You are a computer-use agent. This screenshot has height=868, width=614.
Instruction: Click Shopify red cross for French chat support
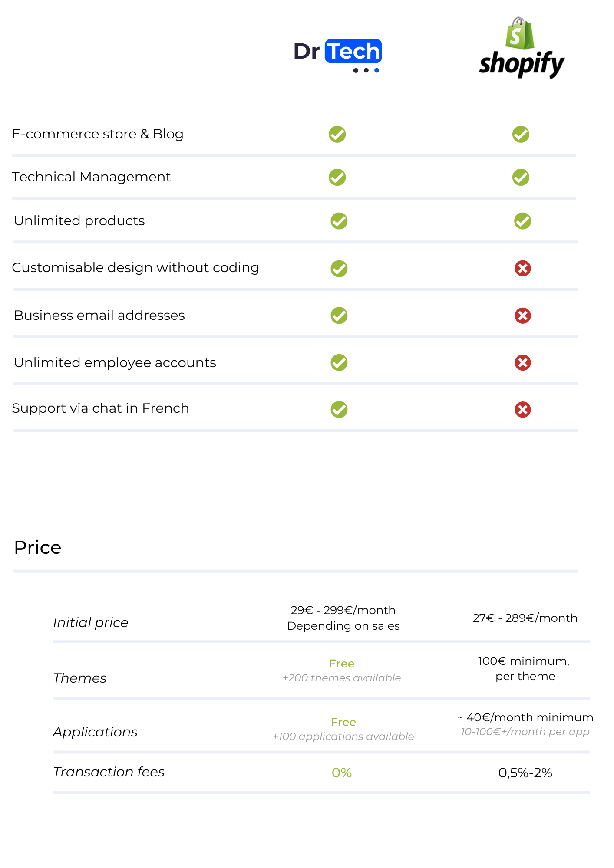(x=523, y=410)
